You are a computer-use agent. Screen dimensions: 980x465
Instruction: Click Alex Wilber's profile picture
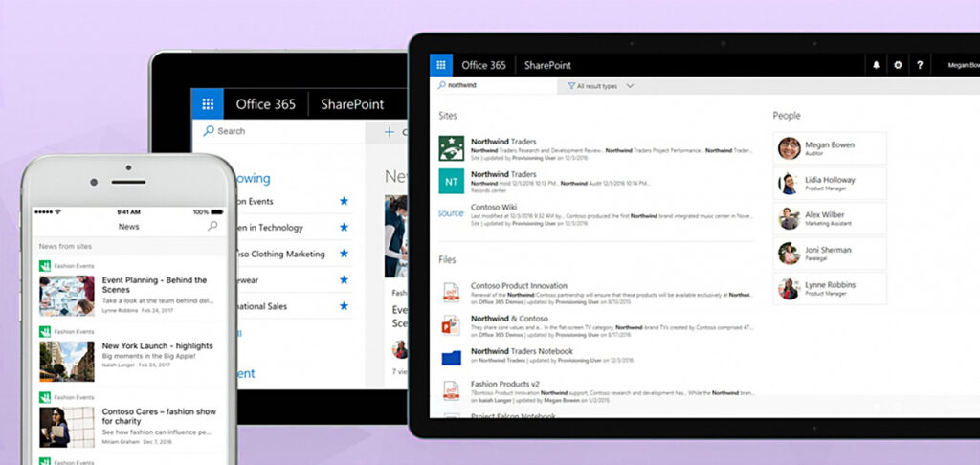[790, 218]
